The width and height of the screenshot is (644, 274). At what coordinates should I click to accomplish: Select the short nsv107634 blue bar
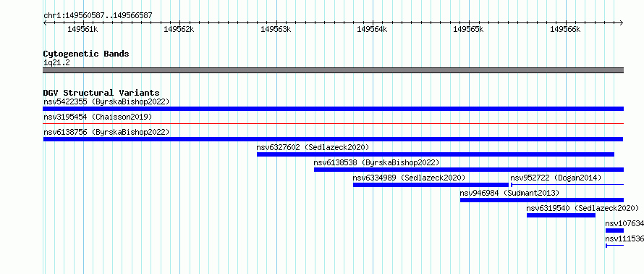click(x=615, y=231)
